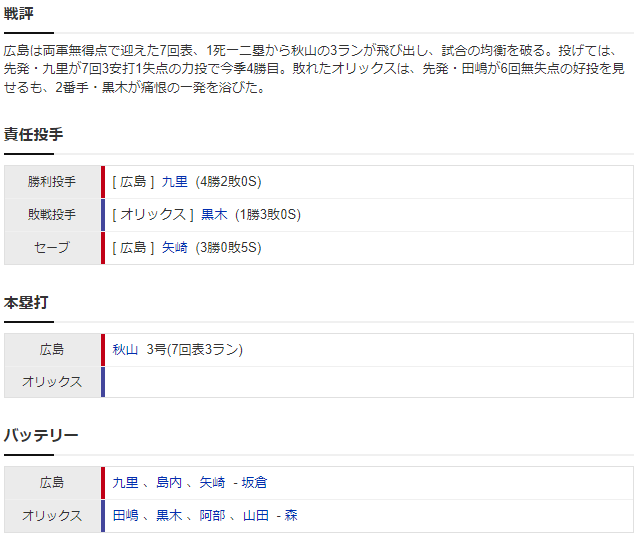Viewport: 640px width, 540px height.
Task: Select the バッテリー heading
Action: [41, 436]
